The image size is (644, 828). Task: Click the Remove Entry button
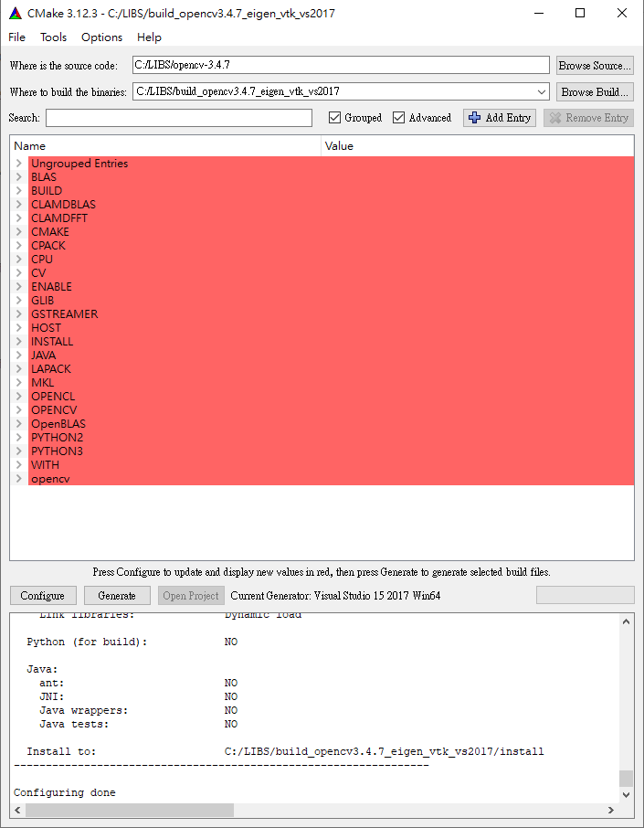588,118
